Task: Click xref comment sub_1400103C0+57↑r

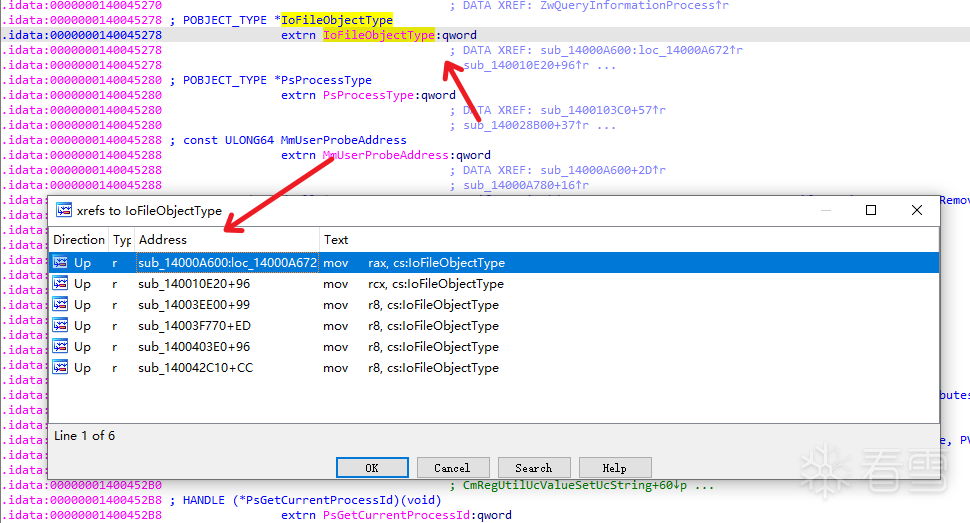Action: 603,110
